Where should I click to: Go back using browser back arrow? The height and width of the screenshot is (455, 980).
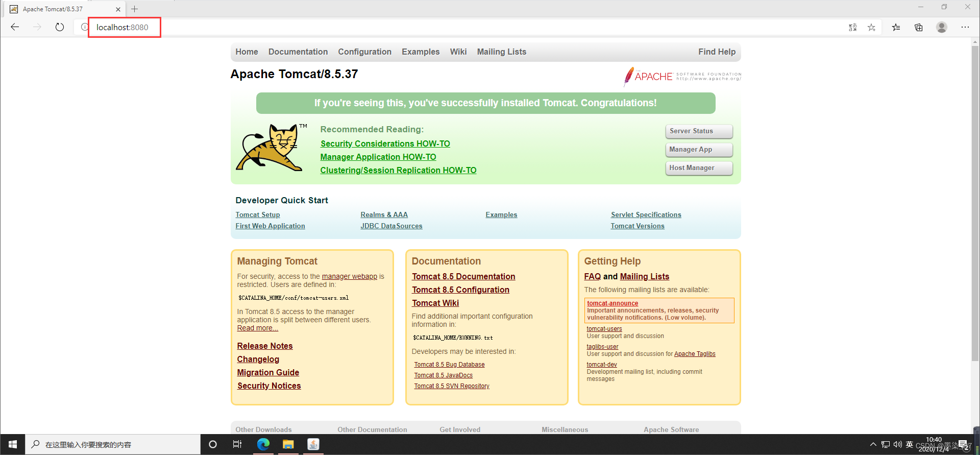(x=15, y=27)
